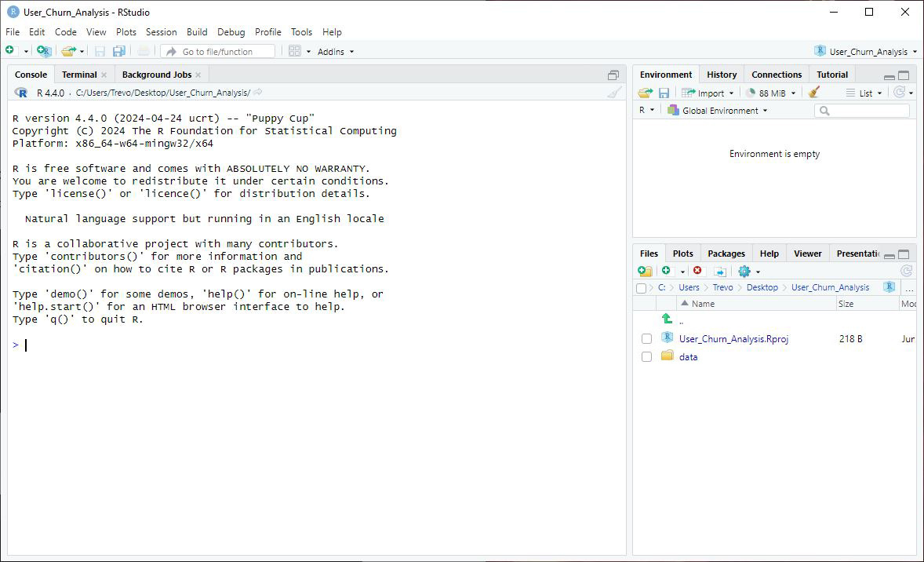Open the Import Dataset dropdown
Screen dimensions: 924x562
coord(708,93)
